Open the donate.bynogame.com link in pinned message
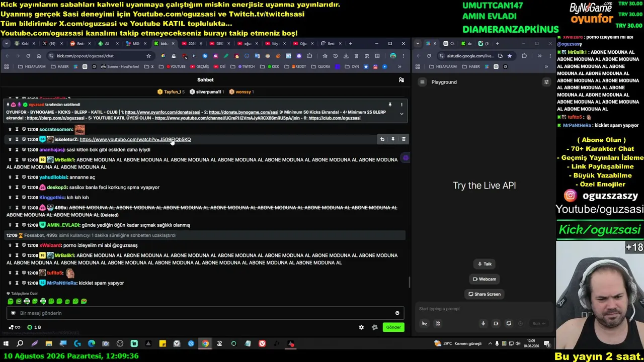The width and height of the screenshot is (644, 362). [244, 112]
